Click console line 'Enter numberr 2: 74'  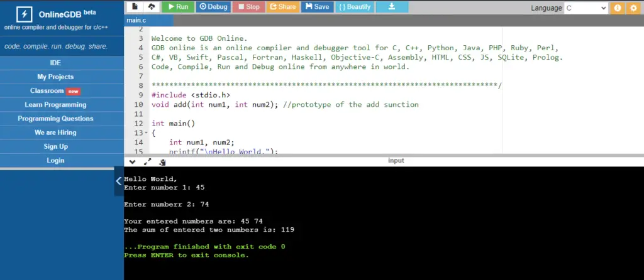[166, 204]
